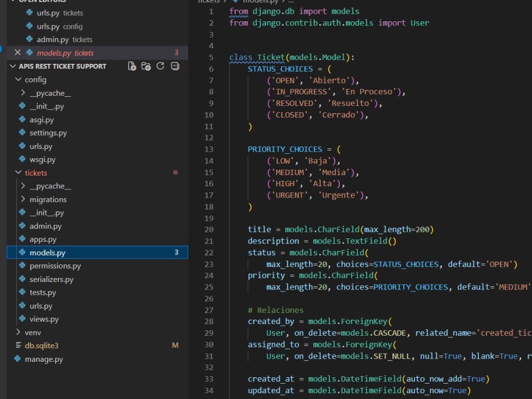Click 'title' field on line 20

coord(259,229)
